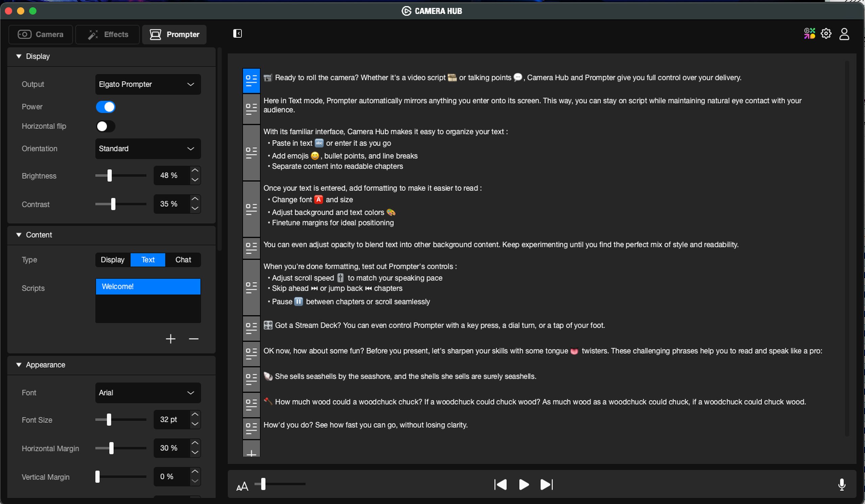The height and width of the screenshot is (504, 865).
Task: Open the settings gear icon
Action: pyautogui.click(x=826, y=34)
